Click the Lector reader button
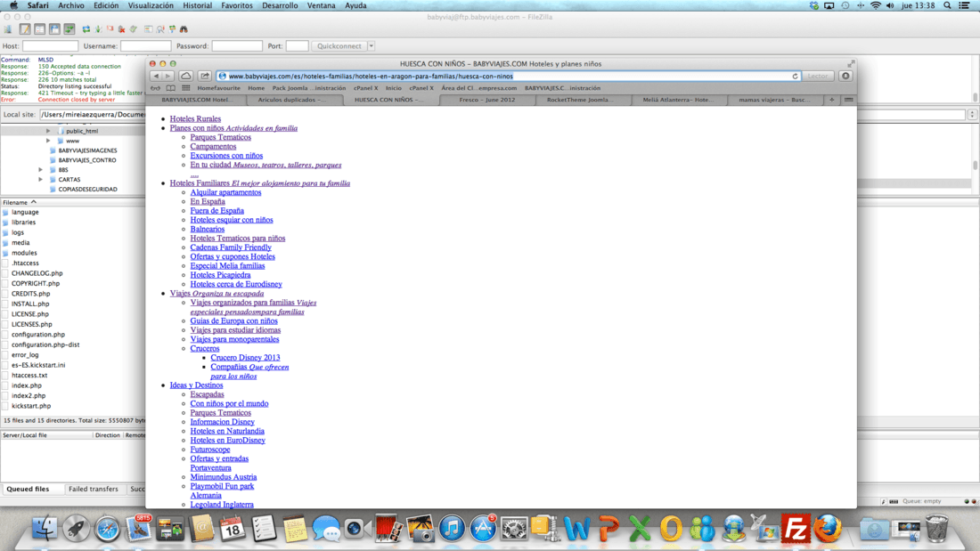Image resolution: width=980 pixels, height=551 pixels. click(x=818, y=77)
